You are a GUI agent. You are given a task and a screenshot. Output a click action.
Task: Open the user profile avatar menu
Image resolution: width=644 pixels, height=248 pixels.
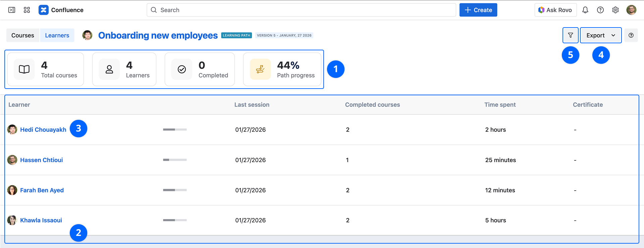(631, 10)
